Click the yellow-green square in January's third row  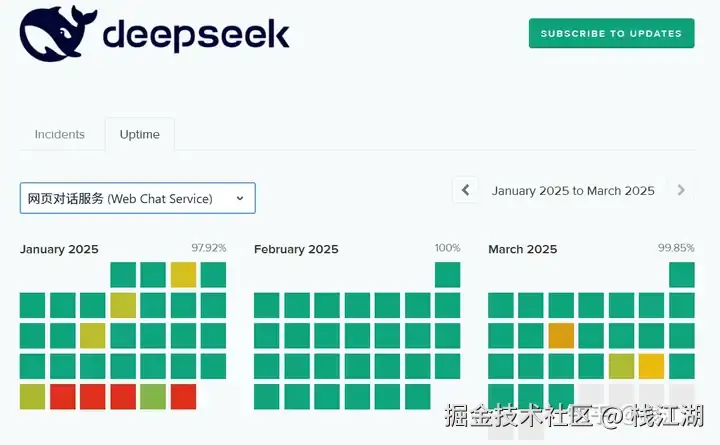point(93,336)
